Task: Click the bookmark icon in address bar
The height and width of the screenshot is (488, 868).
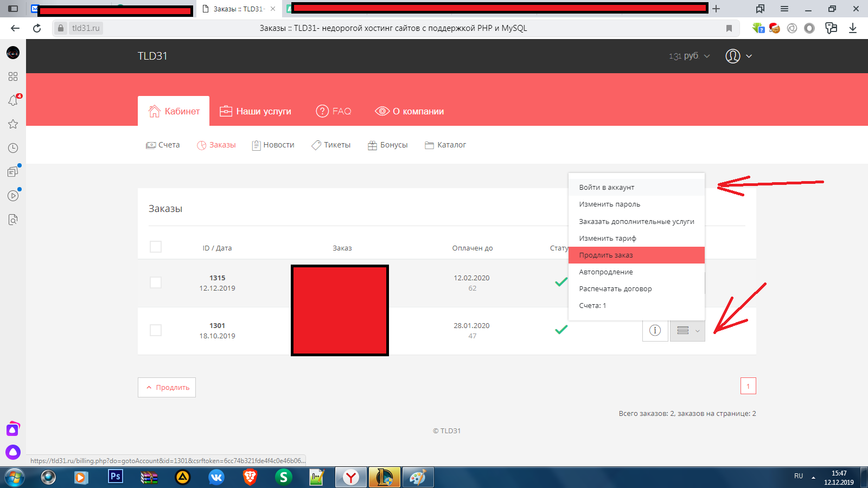Action: pyautogui.click(x=729, y=28)
